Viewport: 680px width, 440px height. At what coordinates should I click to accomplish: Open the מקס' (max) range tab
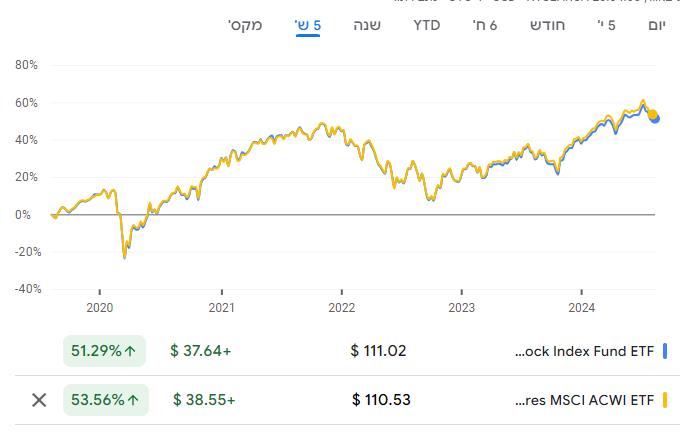coord(245,24)
